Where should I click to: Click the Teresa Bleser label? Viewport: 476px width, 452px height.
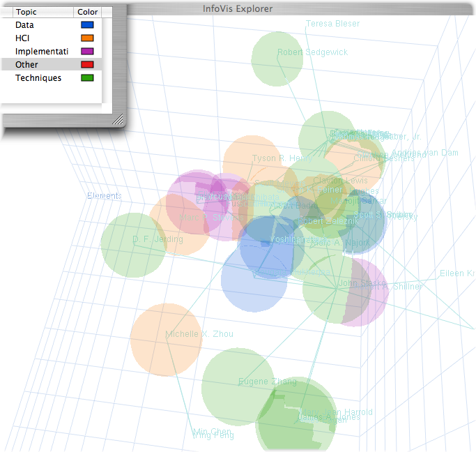(x=332, y=24)
